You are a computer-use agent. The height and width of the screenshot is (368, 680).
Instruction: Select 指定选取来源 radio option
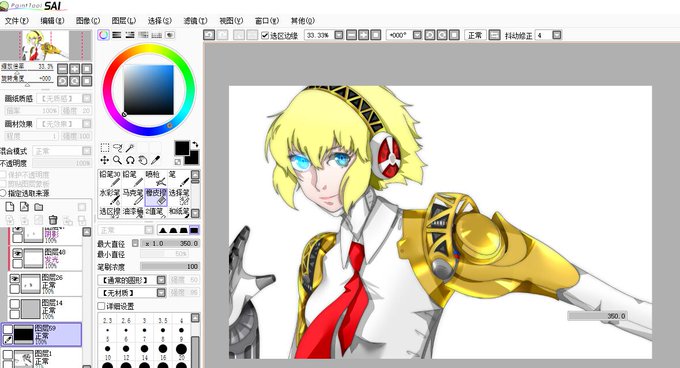(3, 193)
